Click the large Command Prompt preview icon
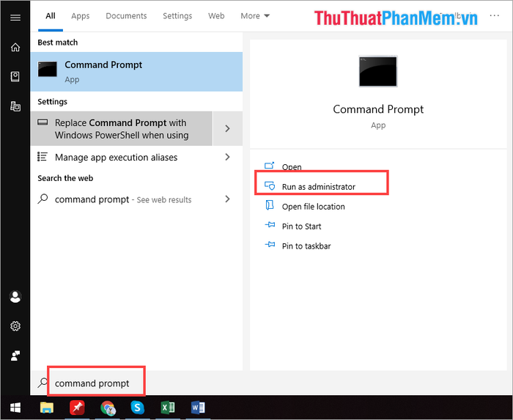Image resolution: width=513 pixels, height=420 pixels. point(378,71)
